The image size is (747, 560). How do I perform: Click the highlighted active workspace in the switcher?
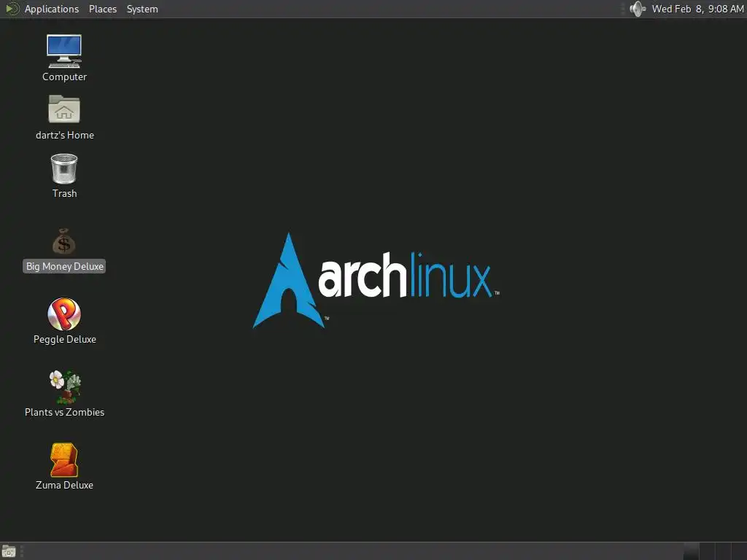692,551
